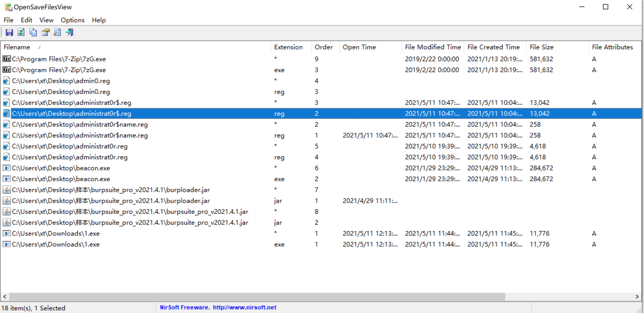
Task: Click the OpenSaveFilesView title bar app icon
Action: pos(9,7)
